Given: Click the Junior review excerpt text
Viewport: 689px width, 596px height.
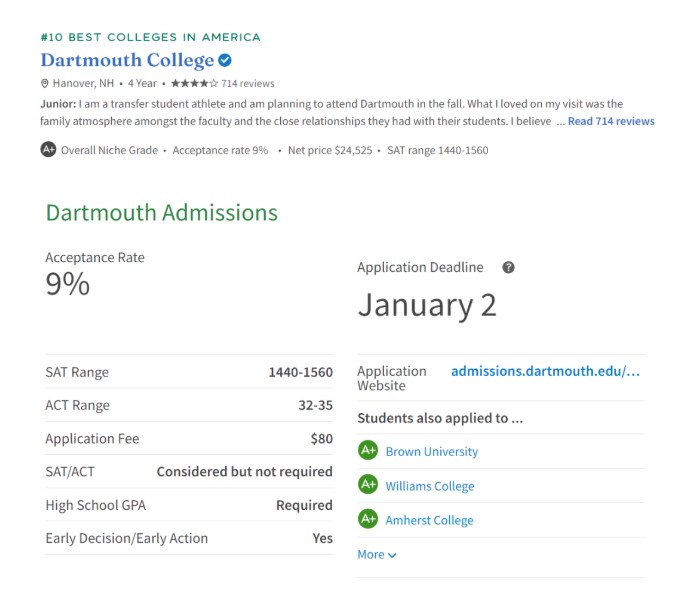Looking at the screenshot, I should (332, 113).
